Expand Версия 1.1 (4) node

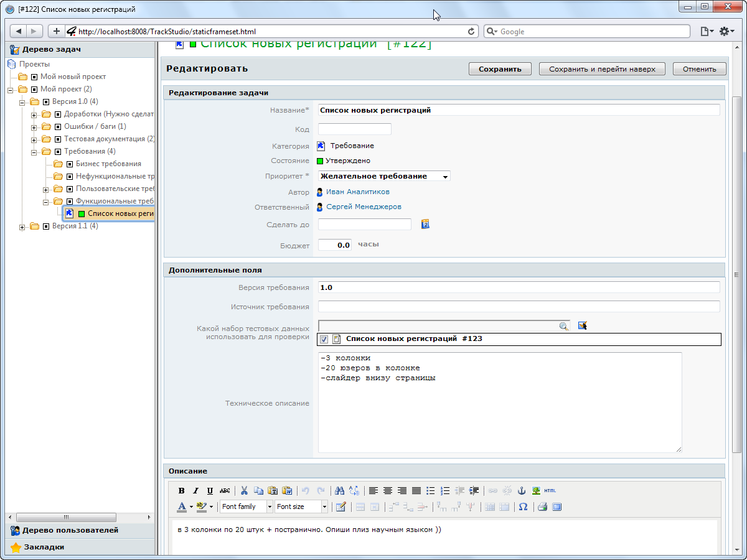tap(22, 226)
